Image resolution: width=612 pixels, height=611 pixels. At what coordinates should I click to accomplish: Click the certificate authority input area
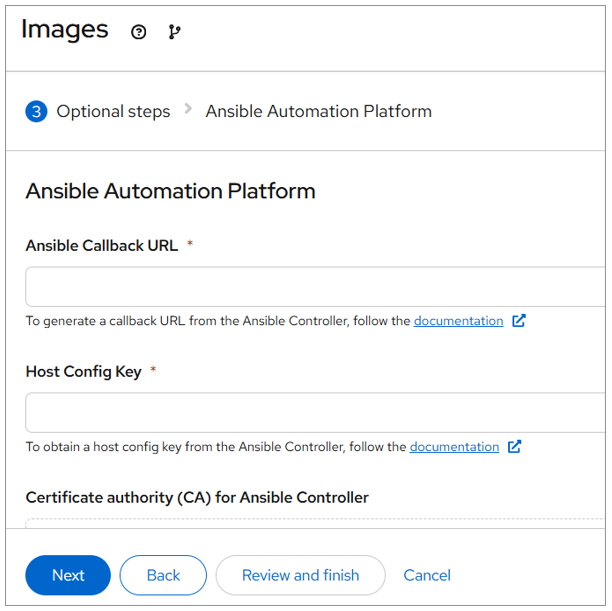[x=315, y=522]
